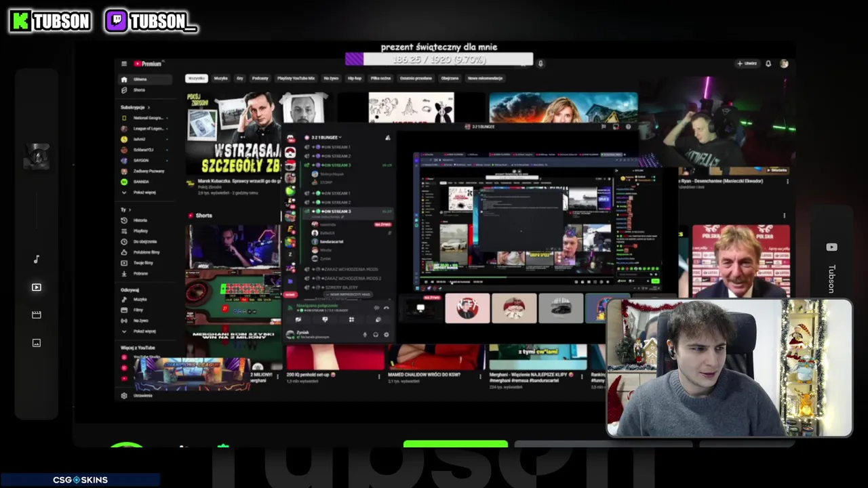Open the National Geographic subscription
This screenshot has height=488, width=868.
pos(144,118)
